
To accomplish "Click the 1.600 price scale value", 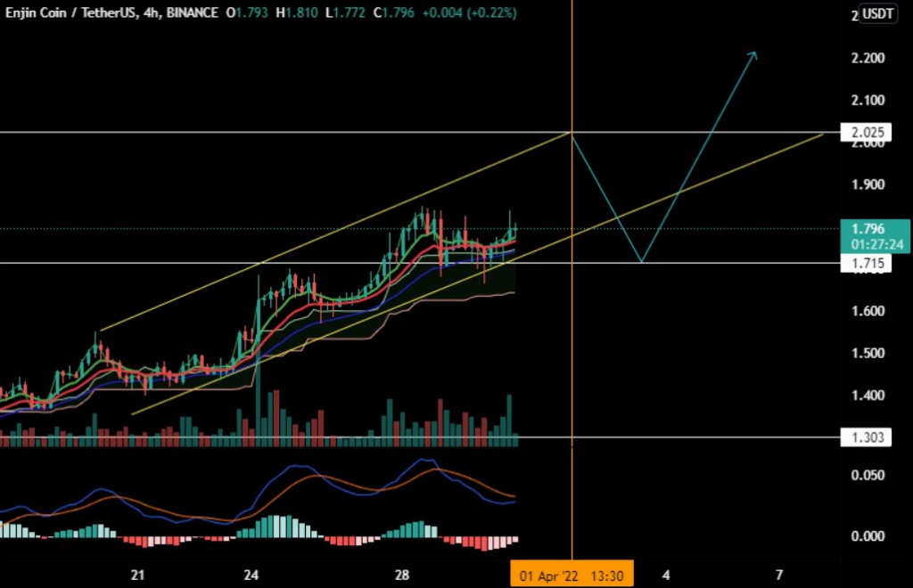I will point(868,311).
